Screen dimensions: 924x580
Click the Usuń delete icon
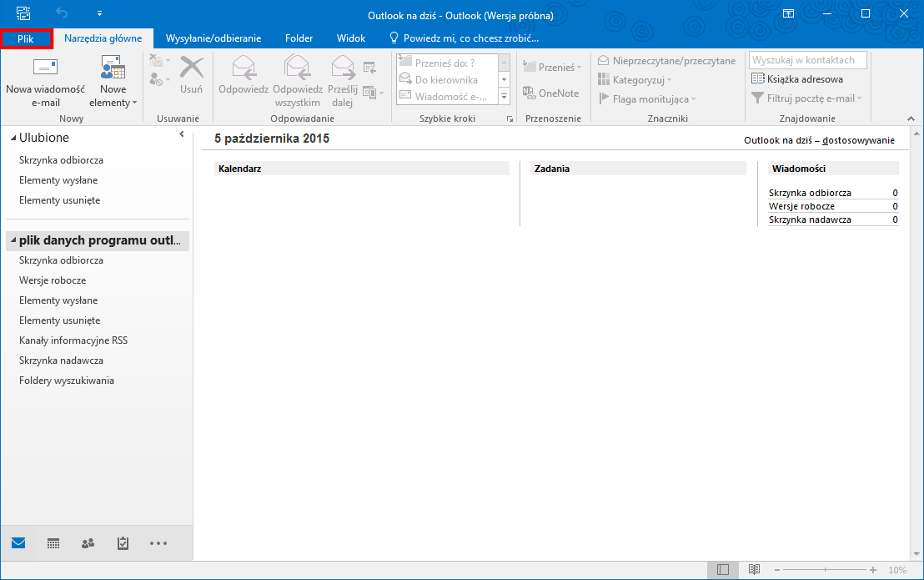[x=192, y=68]
